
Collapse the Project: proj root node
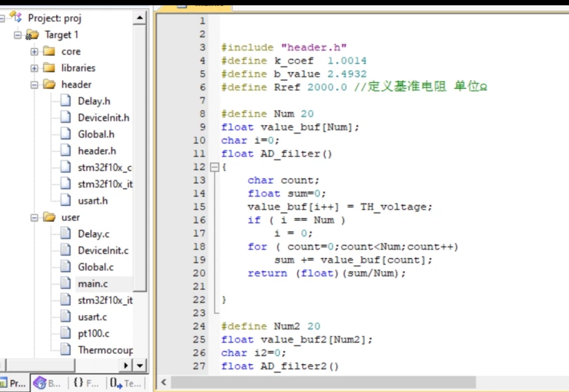[2, 19]
